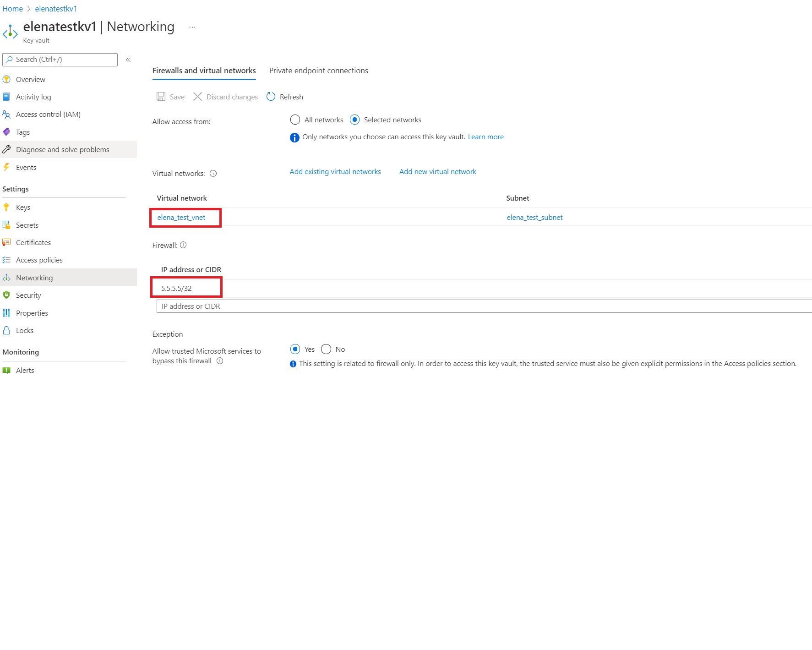
Task: Open Alerts under Monitoring
Action: (25, 370)
